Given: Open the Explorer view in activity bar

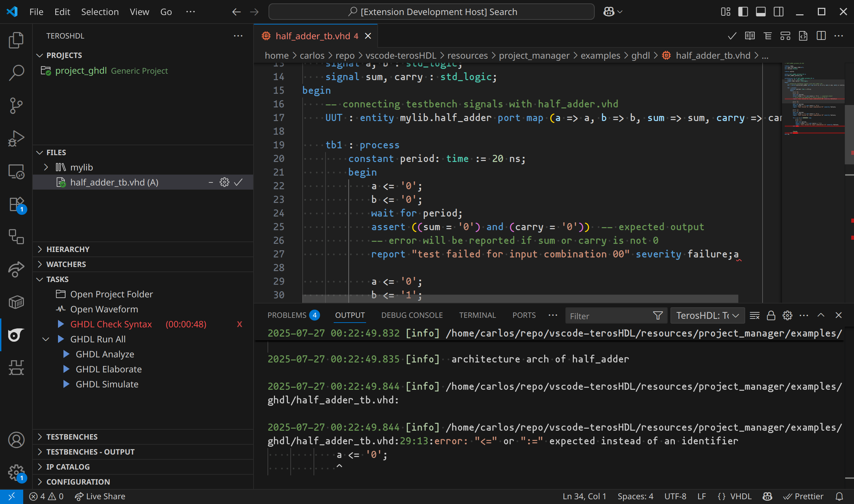Looking at the screenshot, I should pos(16,40).
